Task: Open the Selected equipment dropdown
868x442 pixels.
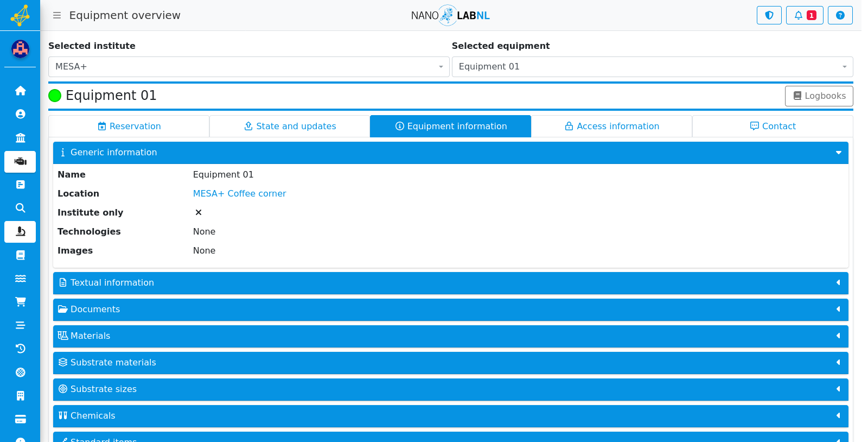Action: pyautogui.click(x=652, y=67)
